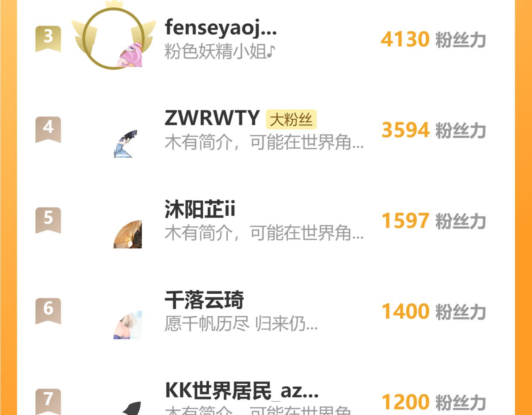The image size is (532, 415).
Task: Open the fenseyaoj... username
Action: 221,28
